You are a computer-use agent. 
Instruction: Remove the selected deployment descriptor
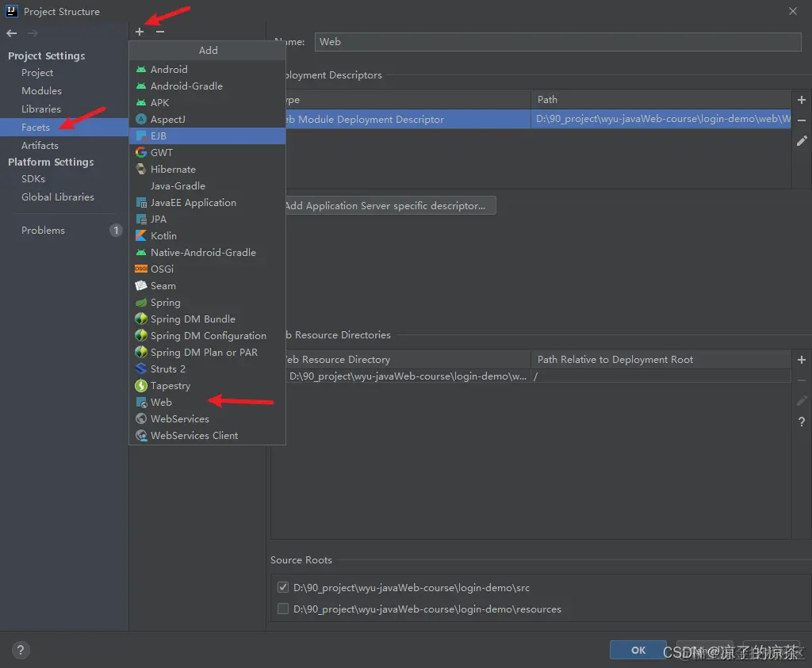(x=801, y=120)
